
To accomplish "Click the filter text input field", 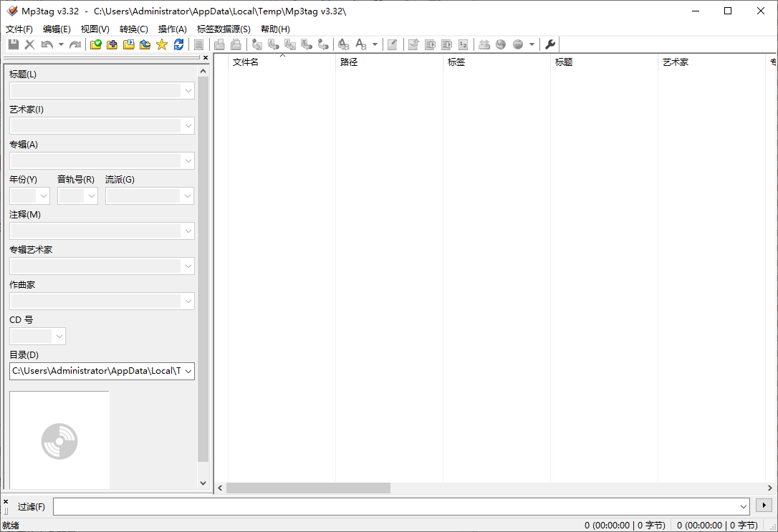I will [x=394, y=506].
